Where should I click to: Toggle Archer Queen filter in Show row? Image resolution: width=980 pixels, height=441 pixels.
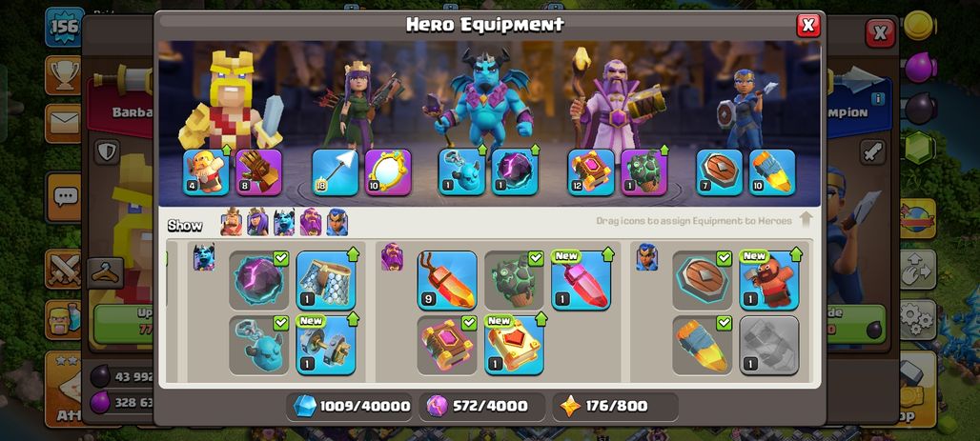[257, 222]
